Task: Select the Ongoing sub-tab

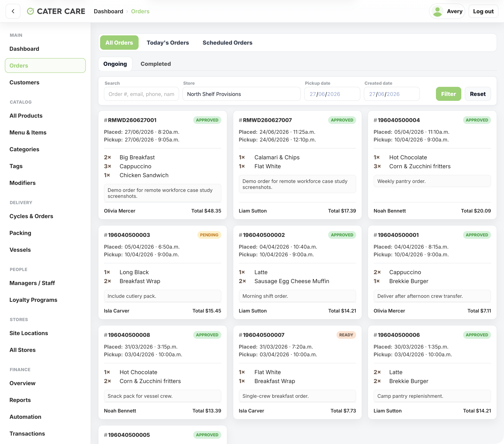Action: coord(115,64)
